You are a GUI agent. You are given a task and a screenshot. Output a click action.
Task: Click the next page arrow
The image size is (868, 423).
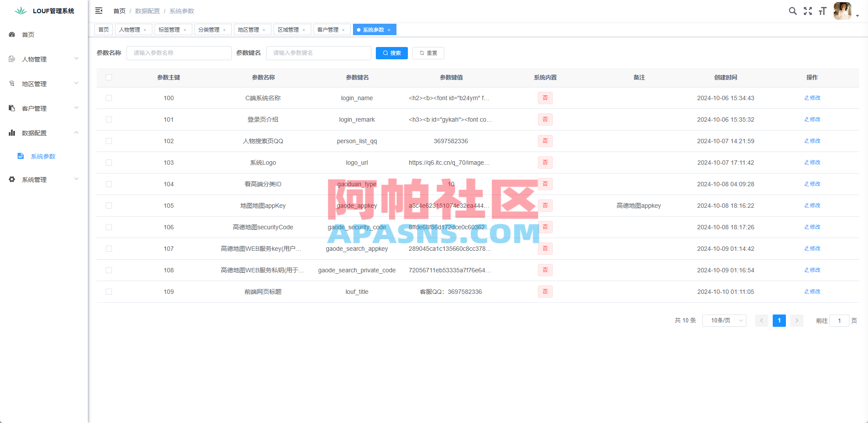click(x=797, y=321)
